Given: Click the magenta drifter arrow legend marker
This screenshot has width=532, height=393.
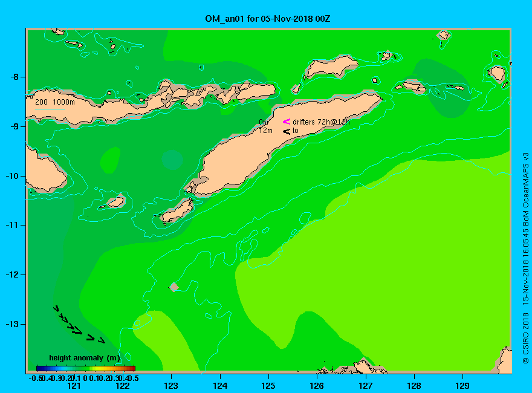Looking at the screenshot, I should pyautogui.click(x=287, y=122).
